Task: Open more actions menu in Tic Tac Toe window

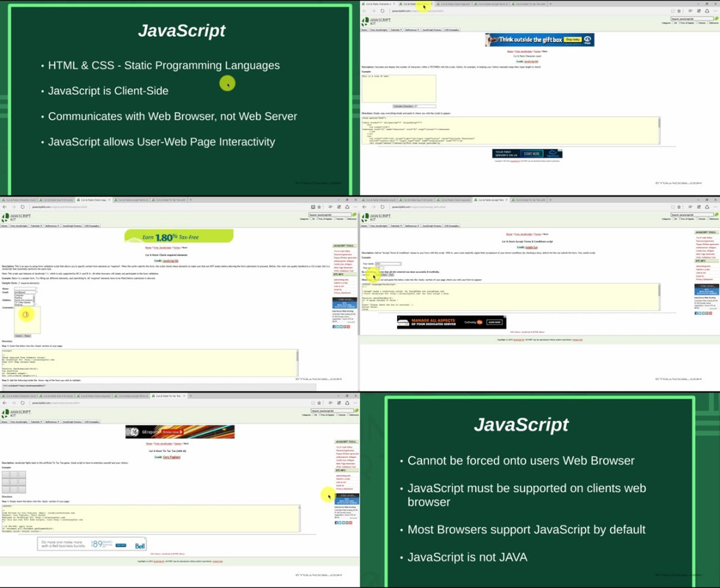Action: click(355, 403)
